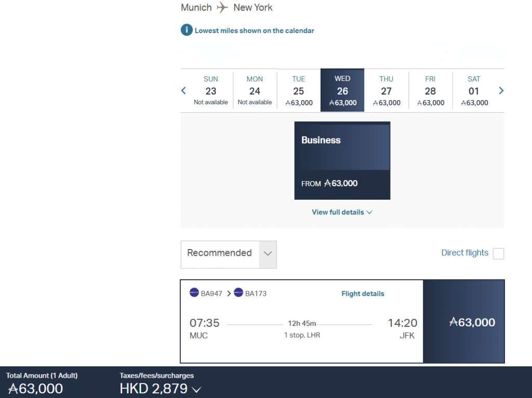Select Tuesday 25 date tab
532x398 pixels.
(299, 91)
